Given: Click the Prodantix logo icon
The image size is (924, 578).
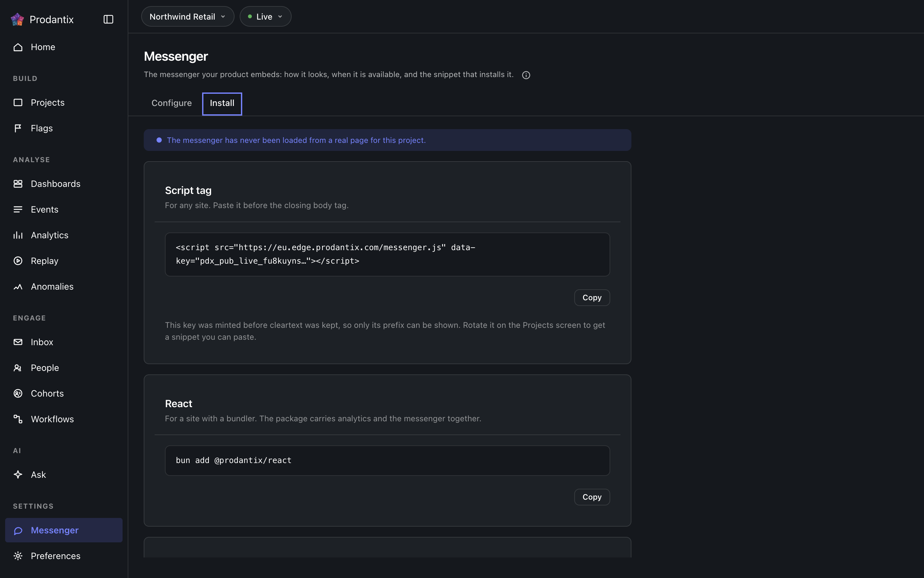Looking at the screenshot, I should [17, 19].
